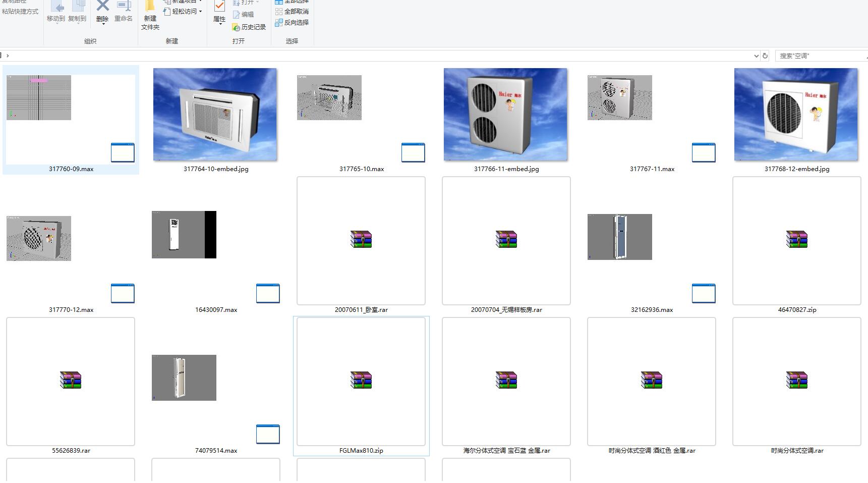Click 反向选择 to invert selection
The height and width of the screenshot is (483, 868).
point(292,22)
